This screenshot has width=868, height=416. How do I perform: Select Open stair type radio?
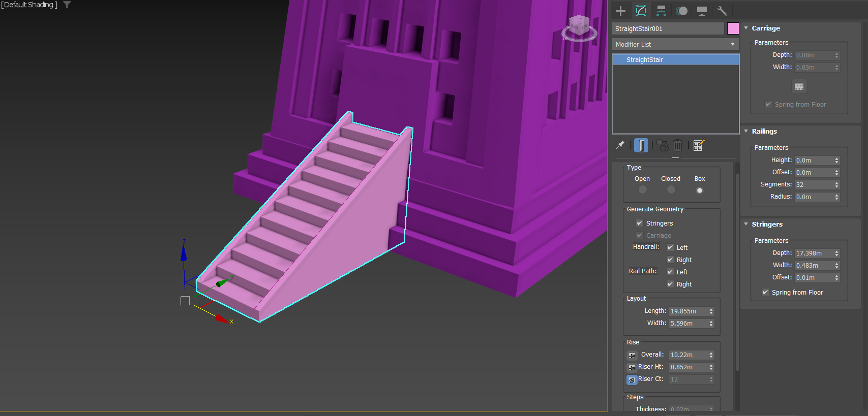[643, 190]
